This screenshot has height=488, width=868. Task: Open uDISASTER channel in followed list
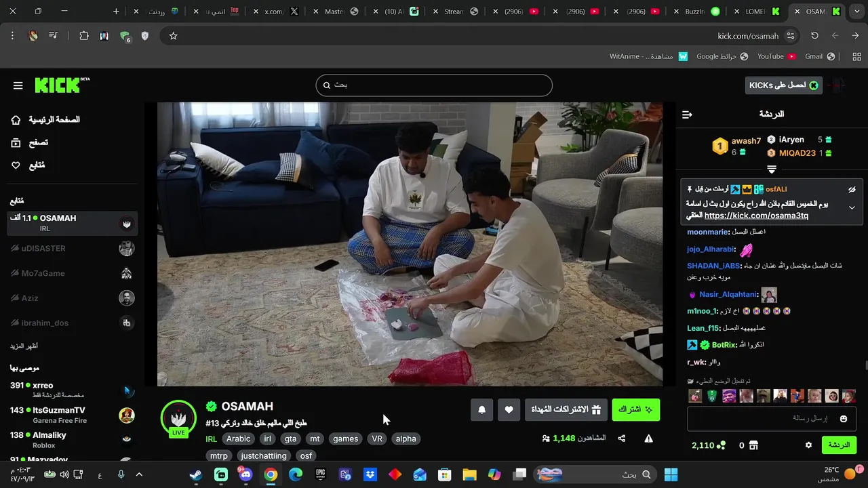(72, 249)
